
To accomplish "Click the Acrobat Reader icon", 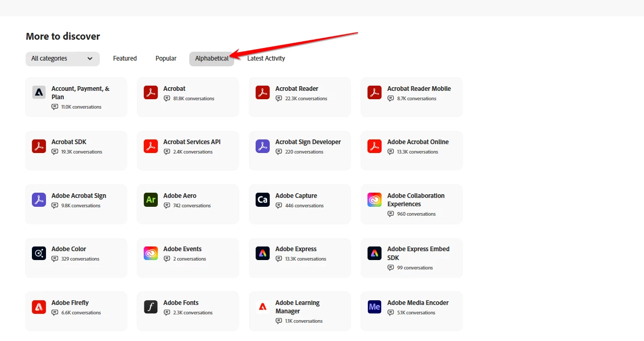I will pos(262,92).
